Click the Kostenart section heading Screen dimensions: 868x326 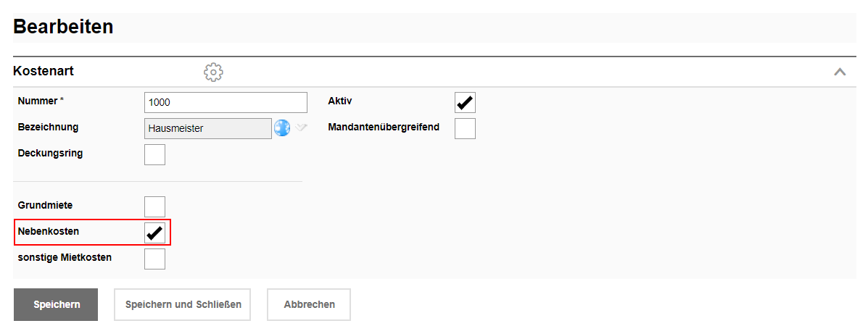click(x=44, y=71)
